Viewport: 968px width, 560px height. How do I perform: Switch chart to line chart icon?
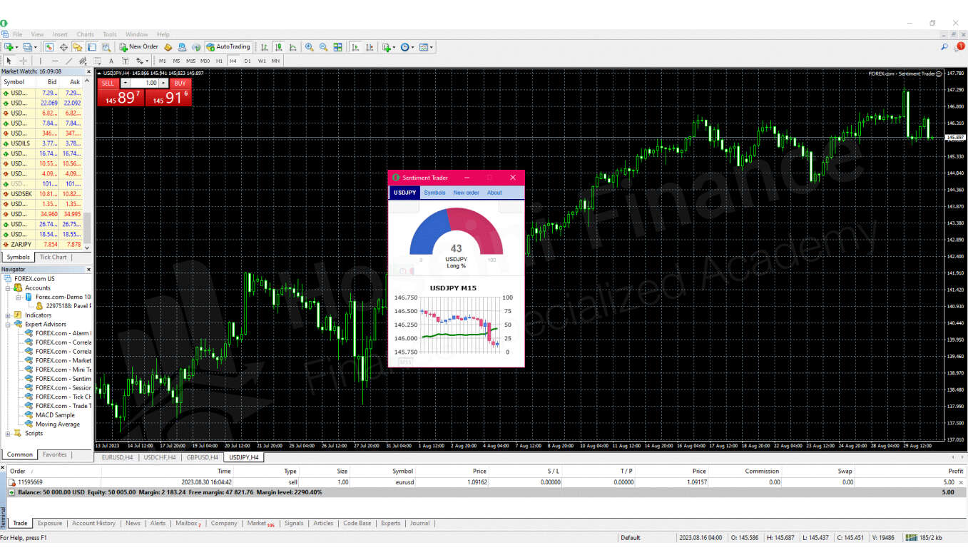pyautogui.click(x=293, y=47)
